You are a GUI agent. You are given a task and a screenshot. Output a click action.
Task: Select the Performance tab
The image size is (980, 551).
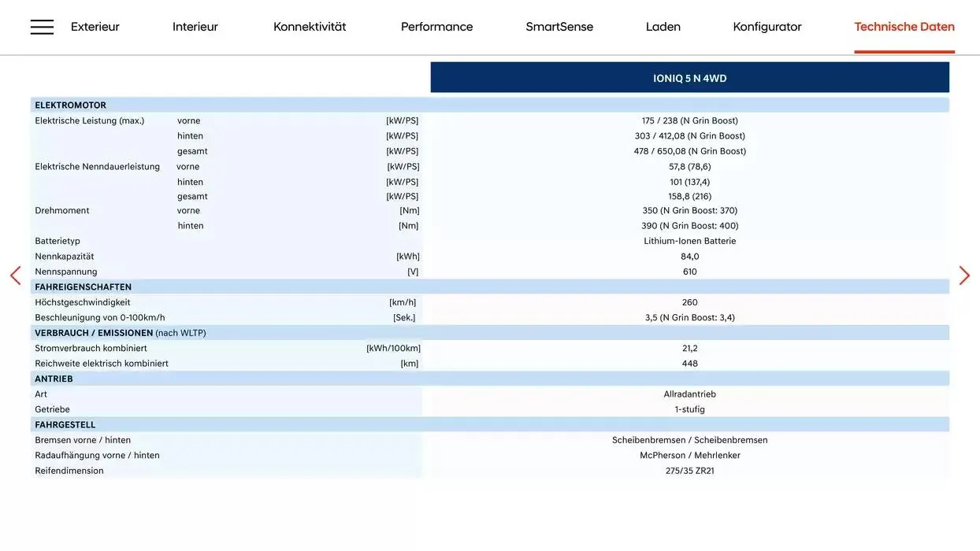(x=436, y=25)
